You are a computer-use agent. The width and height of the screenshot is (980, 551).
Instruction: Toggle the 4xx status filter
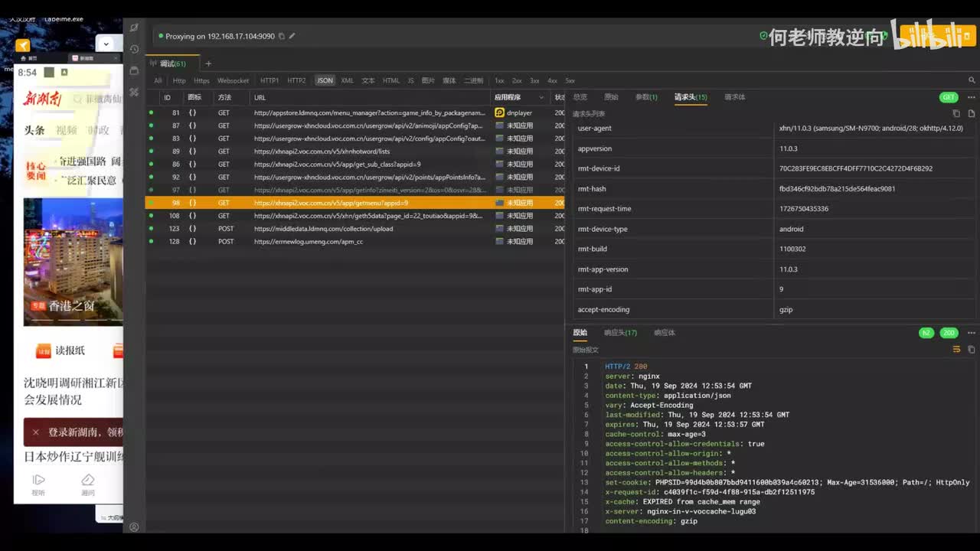tap(552, 80)
